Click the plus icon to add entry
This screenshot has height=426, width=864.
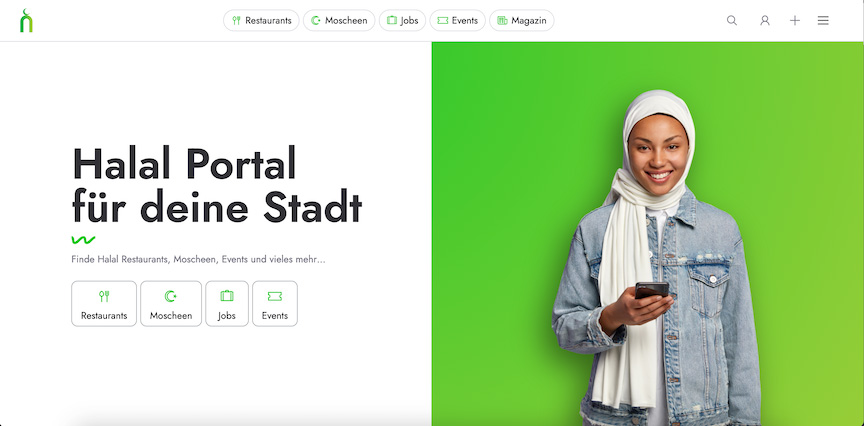tap(795, 20)
